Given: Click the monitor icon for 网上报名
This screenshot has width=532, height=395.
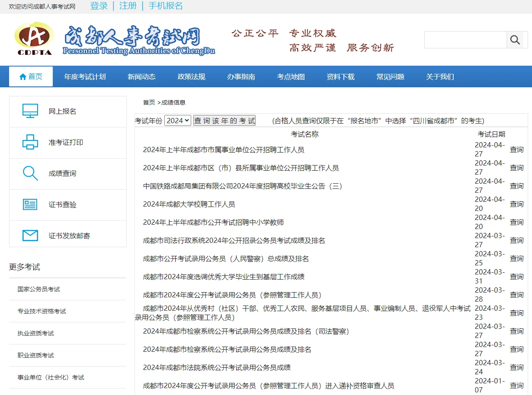Looking at the screenshot, I should tap(30, 111).
